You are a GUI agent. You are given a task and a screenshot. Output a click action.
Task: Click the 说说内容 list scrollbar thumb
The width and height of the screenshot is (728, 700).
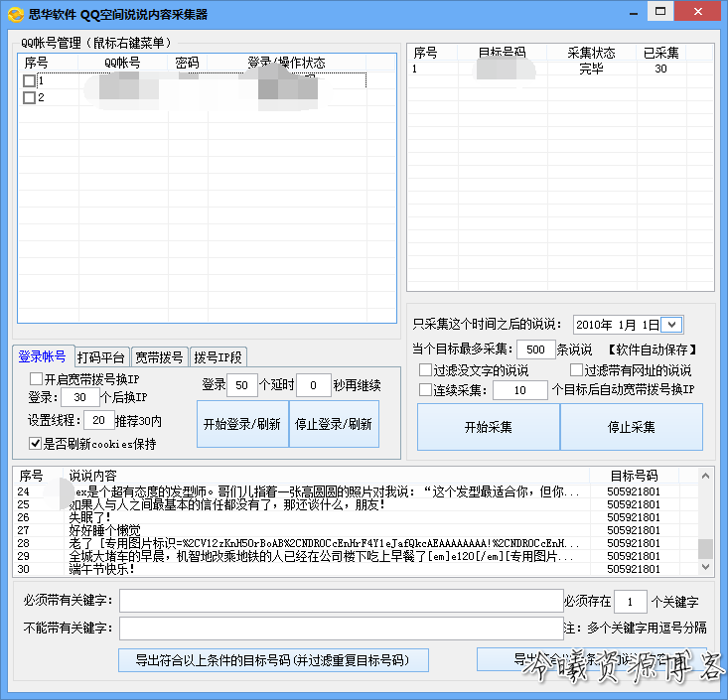click(x=705, y=549)
